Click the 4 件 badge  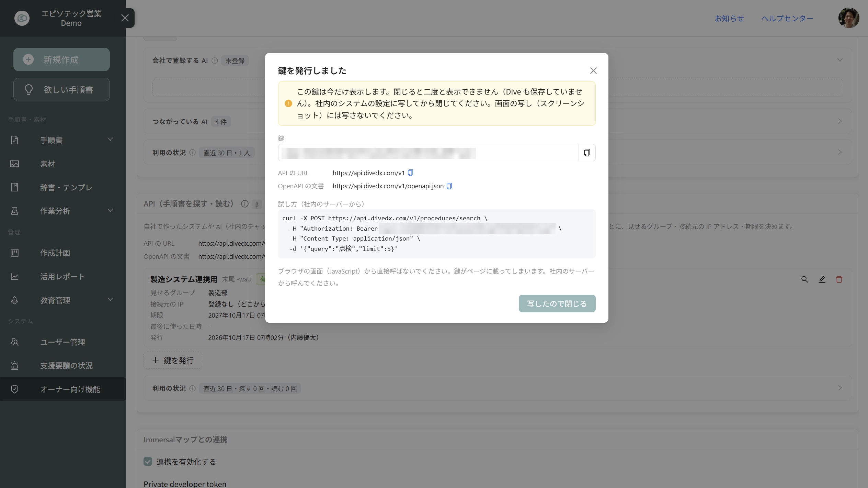click(221, 122)
